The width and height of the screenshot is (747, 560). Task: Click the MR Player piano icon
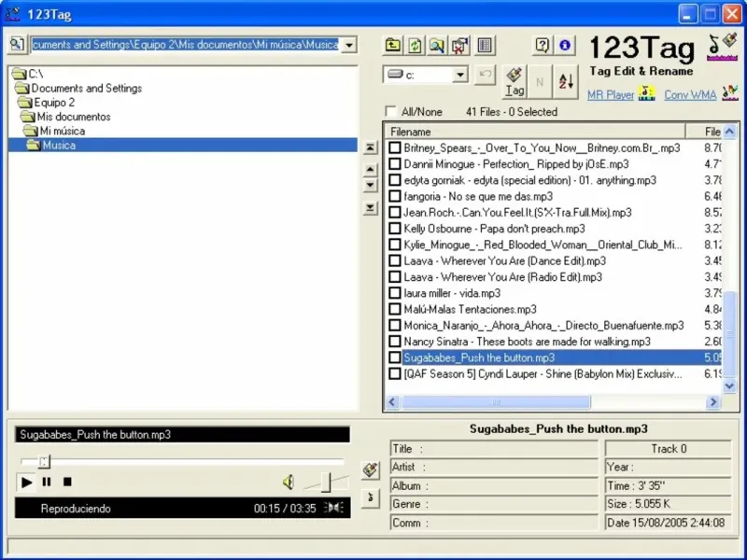(x=646, y=93)
